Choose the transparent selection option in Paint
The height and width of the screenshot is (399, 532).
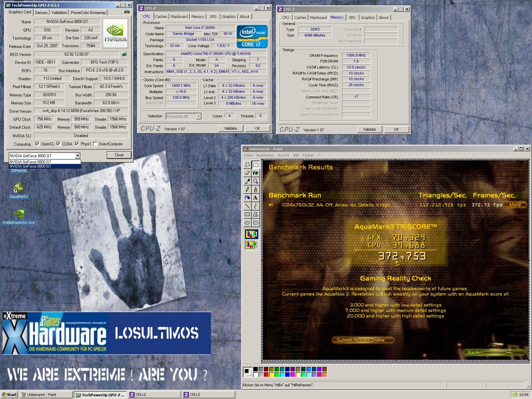click(251, 245)
